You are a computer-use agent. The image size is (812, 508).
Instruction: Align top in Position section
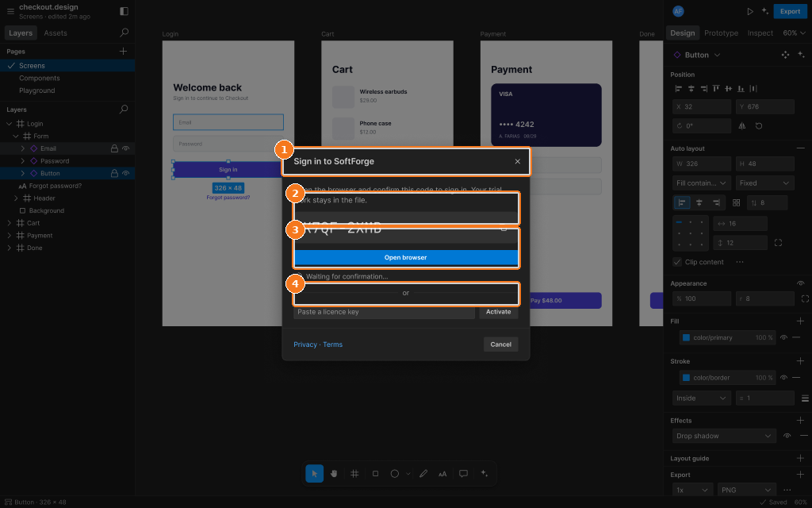pos(716,89)
